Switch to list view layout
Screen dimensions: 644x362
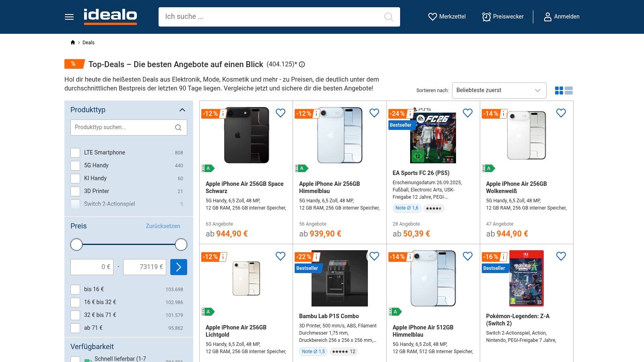tap(569, 90)
